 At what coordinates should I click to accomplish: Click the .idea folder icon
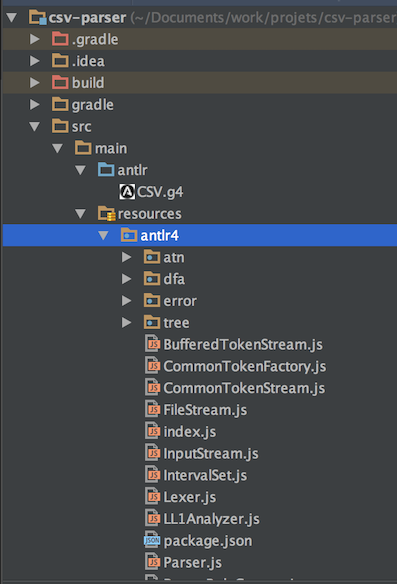point(60,61)
